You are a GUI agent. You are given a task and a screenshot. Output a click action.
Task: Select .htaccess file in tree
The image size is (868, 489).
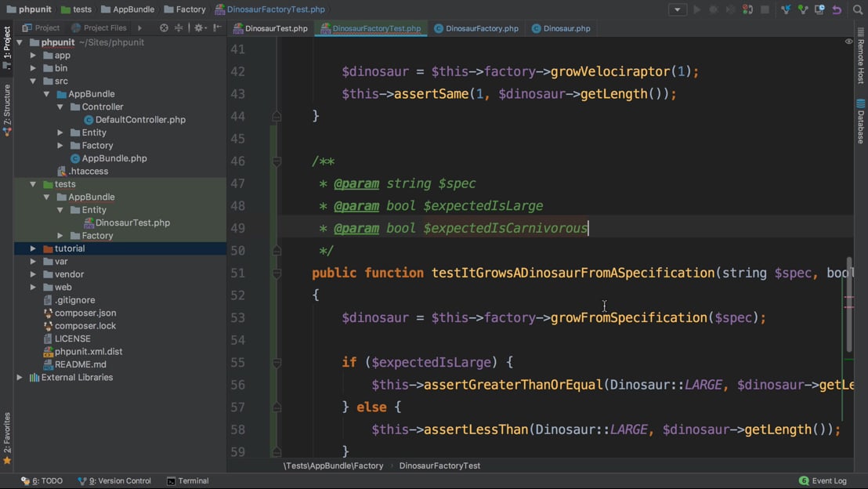click(83, 171)
